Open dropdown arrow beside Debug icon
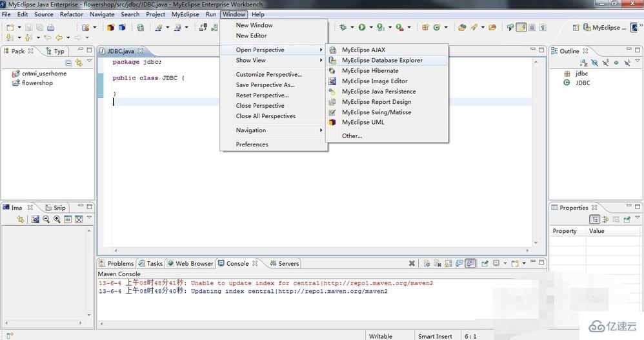644x340 pixels. click(x=352, y=28)
